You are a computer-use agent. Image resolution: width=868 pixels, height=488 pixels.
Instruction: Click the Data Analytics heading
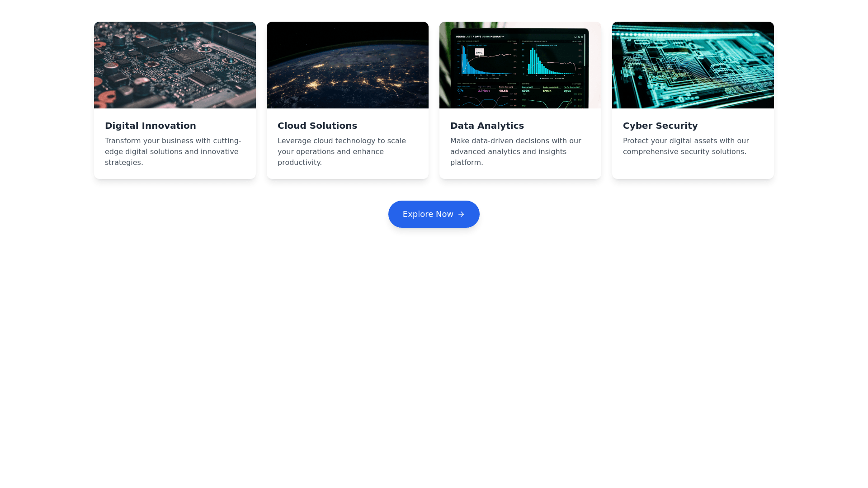coord(487,126)
